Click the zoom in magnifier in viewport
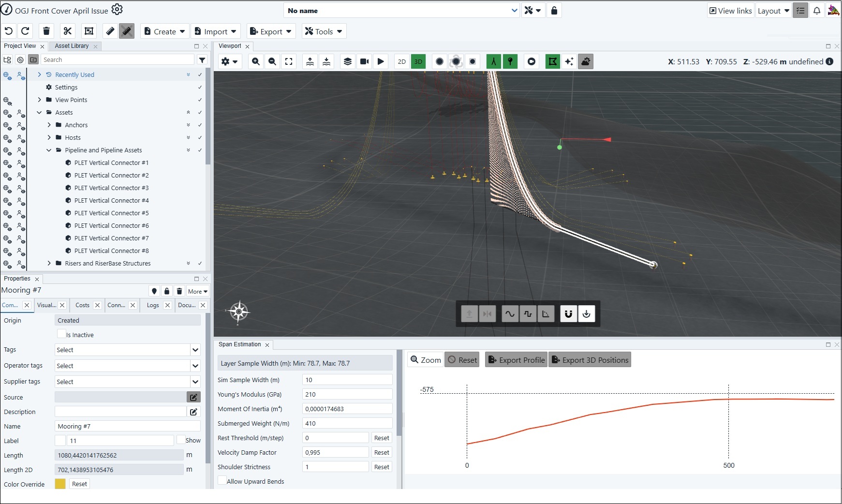This screenshot has height=504, width=842. pos(256,61)
